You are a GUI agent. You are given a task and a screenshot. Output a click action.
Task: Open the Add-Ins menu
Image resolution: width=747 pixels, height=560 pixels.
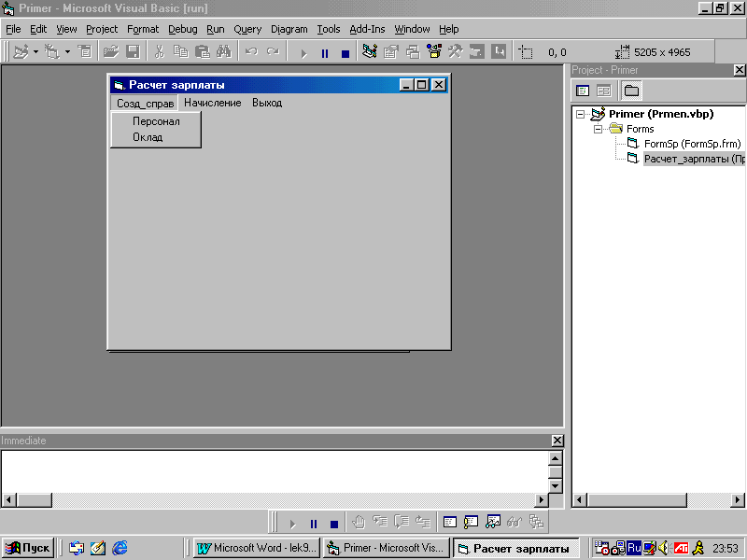point(367,29)
